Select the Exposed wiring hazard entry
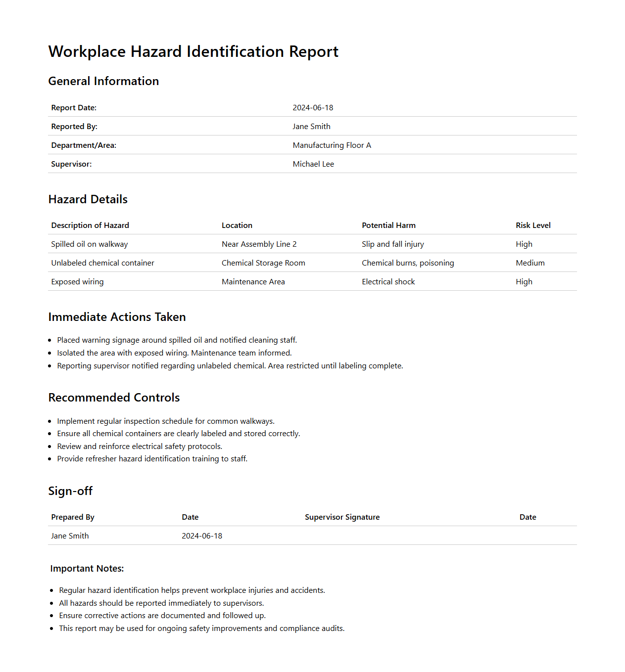The image size is (625, 672). click(x=77, y=282)
